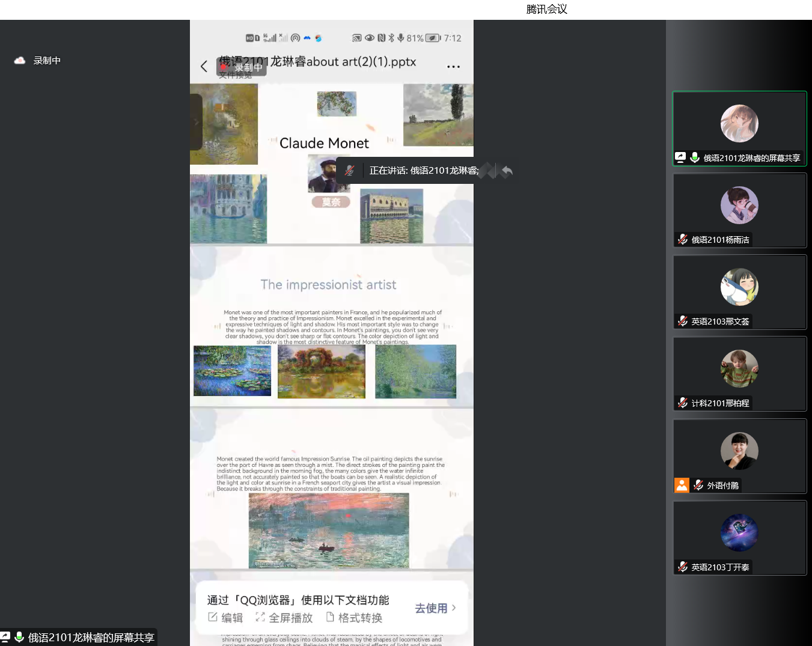Click the gray reply arrow next to the speaking bar

(507, 171)
